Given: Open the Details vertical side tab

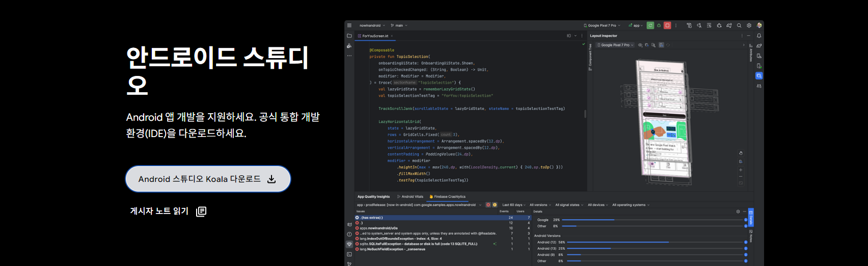Looking at the screenshot, I should tap(750, 218).
